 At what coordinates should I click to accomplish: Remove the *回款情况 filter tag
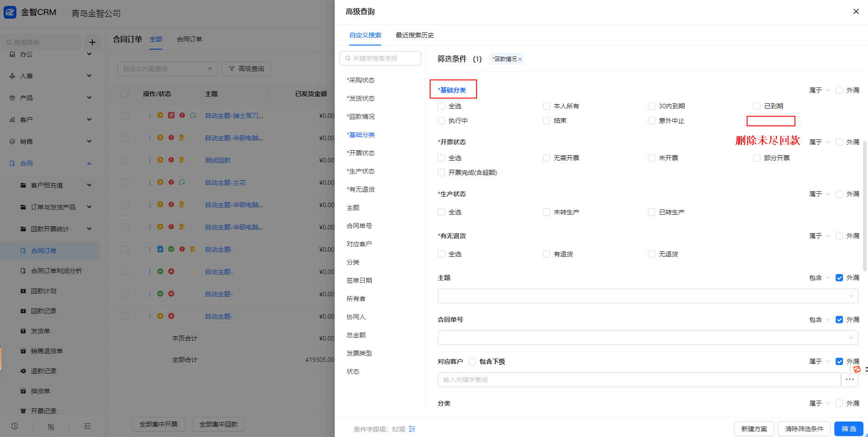click(x=520, y=59)
